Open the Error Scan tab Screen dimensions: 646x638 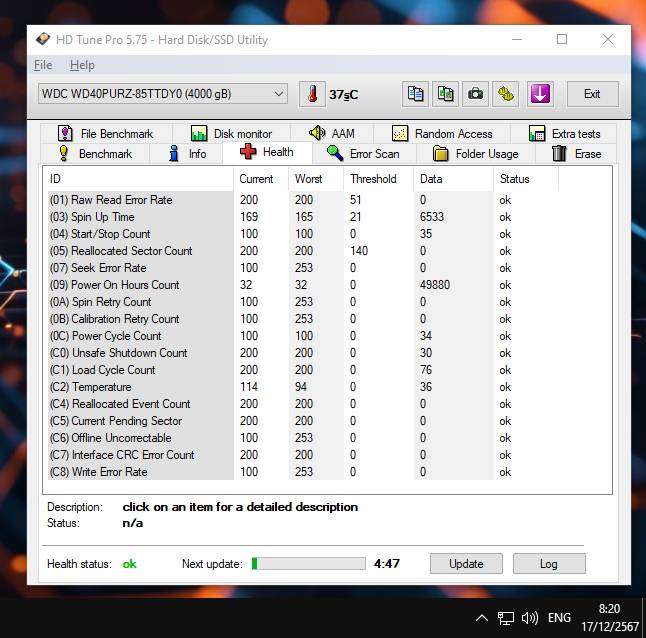coord(364,154)
